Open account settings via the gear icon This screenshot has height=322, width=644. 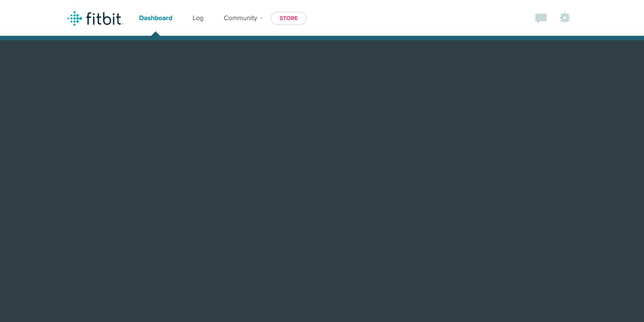point(565,18)
